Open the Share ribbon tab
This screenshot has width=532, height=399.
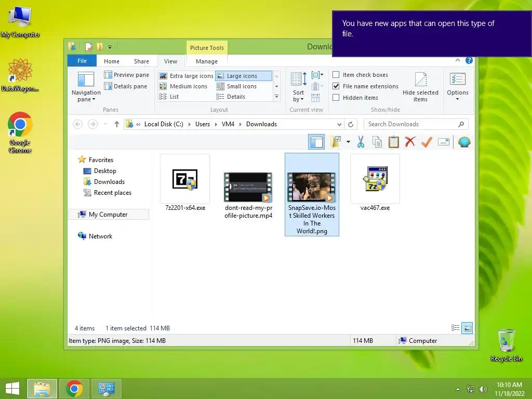pos(141,61)
